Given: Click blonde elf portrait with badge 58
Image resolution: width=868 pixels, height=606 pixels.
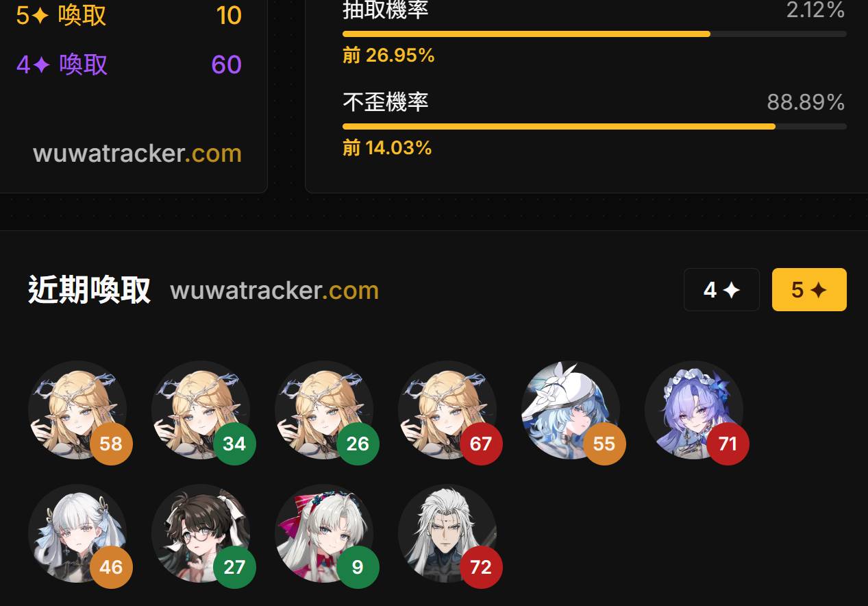Looking at the screenshot, I should (x=77, y=411).
